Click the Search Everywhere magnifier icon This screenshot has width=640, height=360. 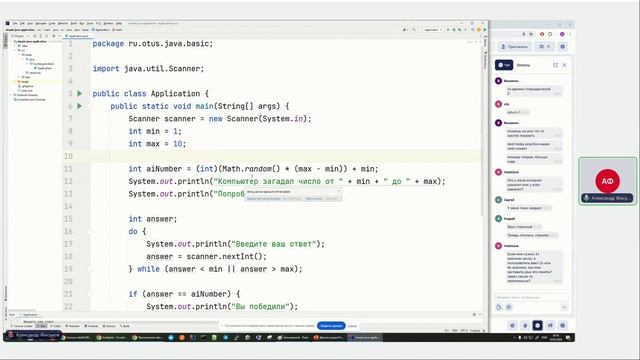pos(473,30)
